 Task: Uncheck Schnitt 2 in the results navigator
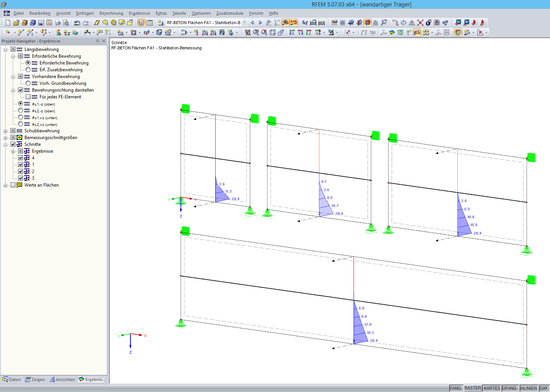coord(20,171)
